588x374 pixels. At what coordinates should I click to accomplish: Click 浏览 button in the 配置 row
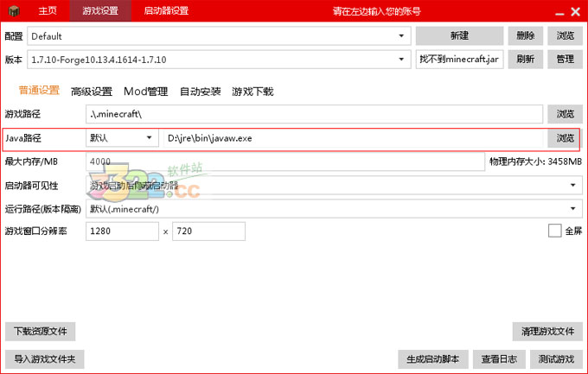565,36
